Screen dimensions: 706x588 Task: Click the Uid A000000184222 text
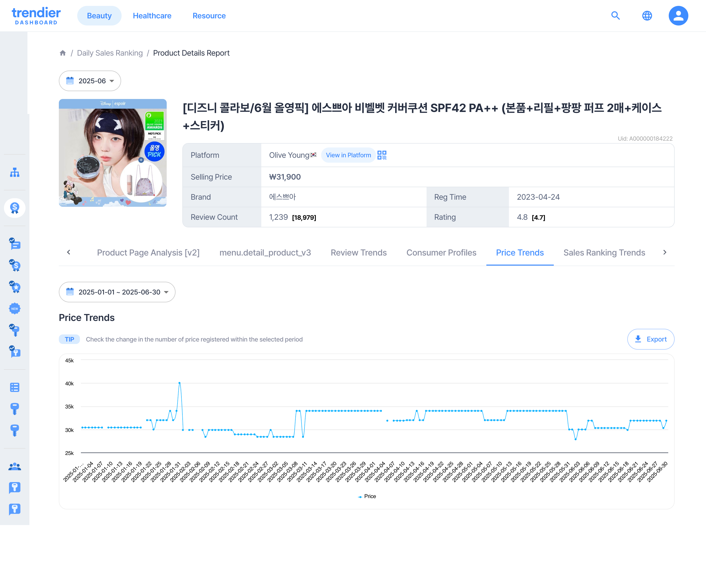coord(645,138)
